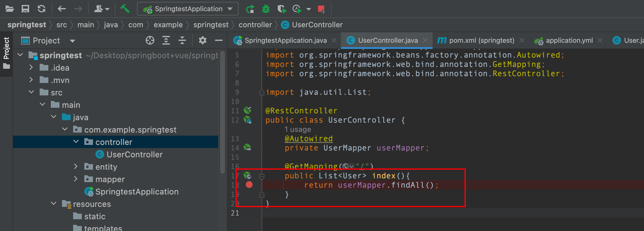The image size is (644, 231).
Task: Close the UserController.java tab
Action: (x=425, y=40)
